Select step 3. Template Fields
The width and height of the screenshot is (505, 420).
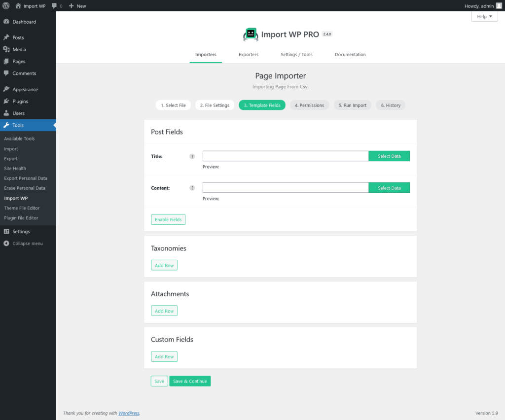point(262,105)
